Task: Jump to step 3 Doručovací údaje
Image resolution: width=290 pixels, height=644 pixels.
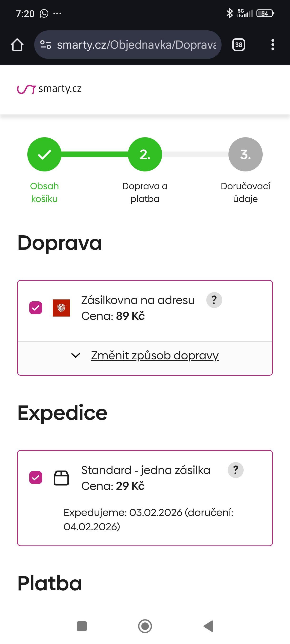Action: (245, 154)
